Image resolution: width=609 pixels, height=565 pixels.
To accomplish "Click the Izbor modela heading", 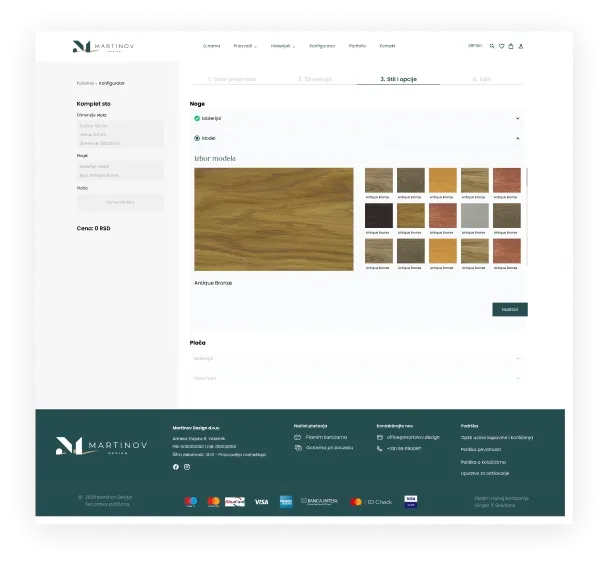I will click(215, 158).
